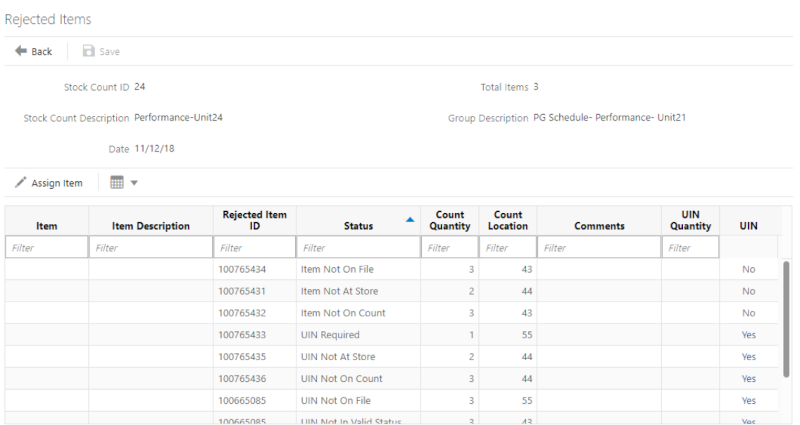The width and height of the screenshot is (800, 425).
Task: Click the table vertical scrollbar
Action: point(786,319)
